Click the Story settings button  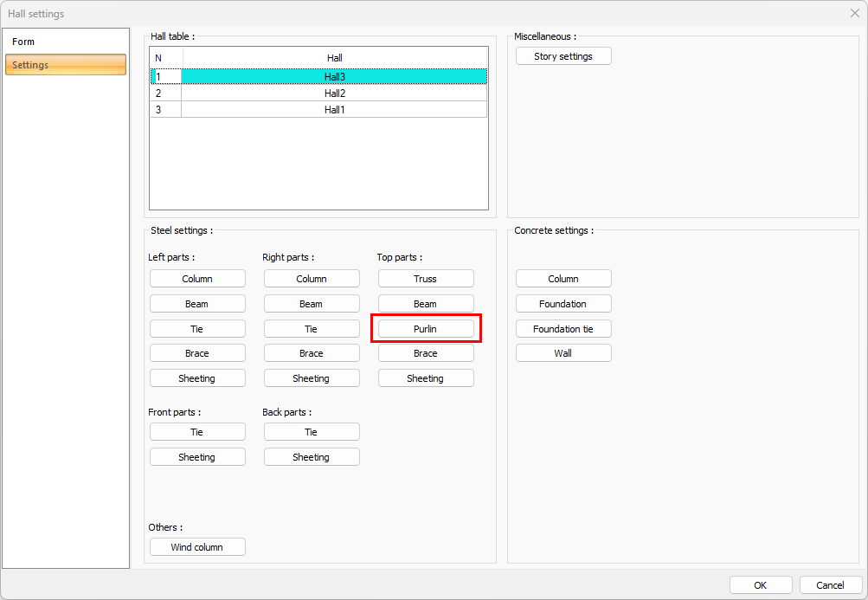tap(563, 56)
